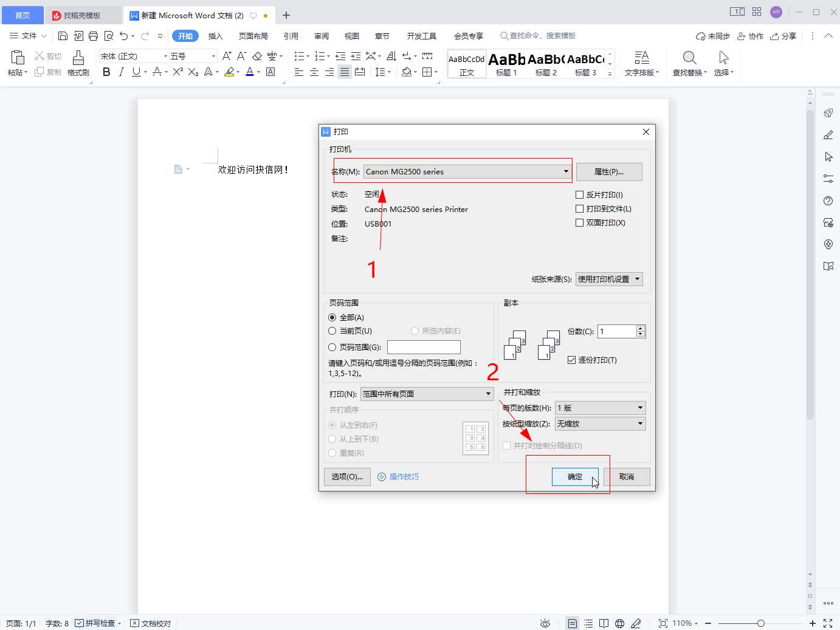Viewport: 840px width, 630px height.
Task: Click the pen icon in right sidebar
Action: tap(828, 135)
